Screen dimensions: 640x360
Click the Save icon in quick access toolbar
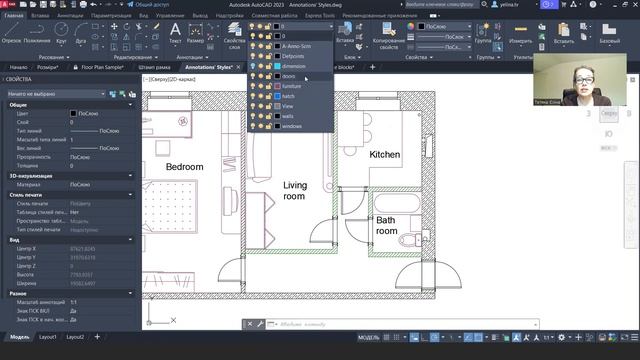point(43,4)
